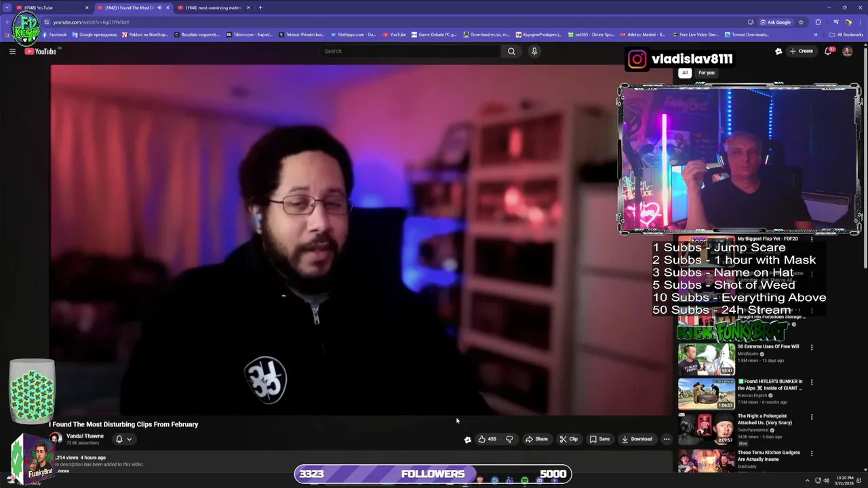Go to the YouTube home logo

41,52
